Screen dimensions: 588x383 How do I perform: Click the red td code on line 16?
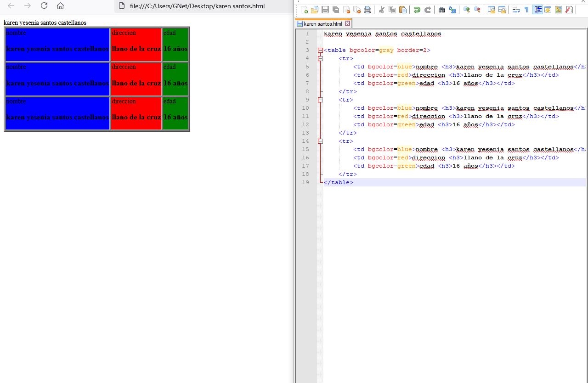pos(456,158)
